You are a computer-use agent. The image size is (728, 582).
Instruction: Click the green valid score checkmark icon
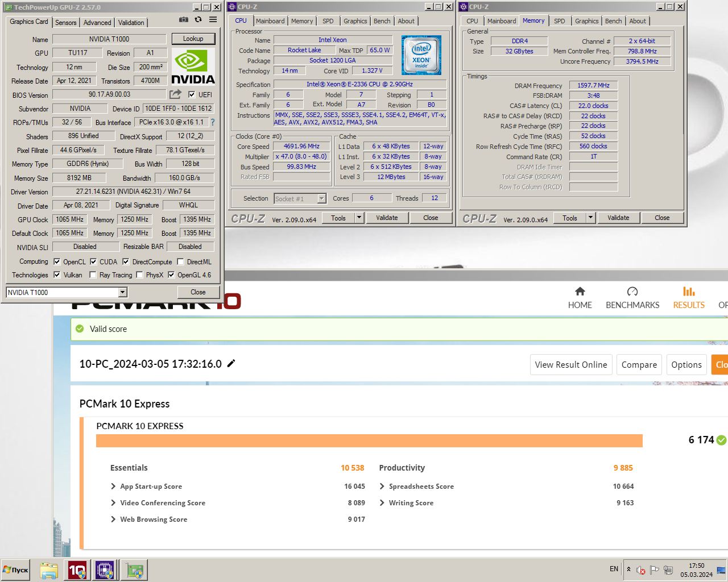[80, 329]
